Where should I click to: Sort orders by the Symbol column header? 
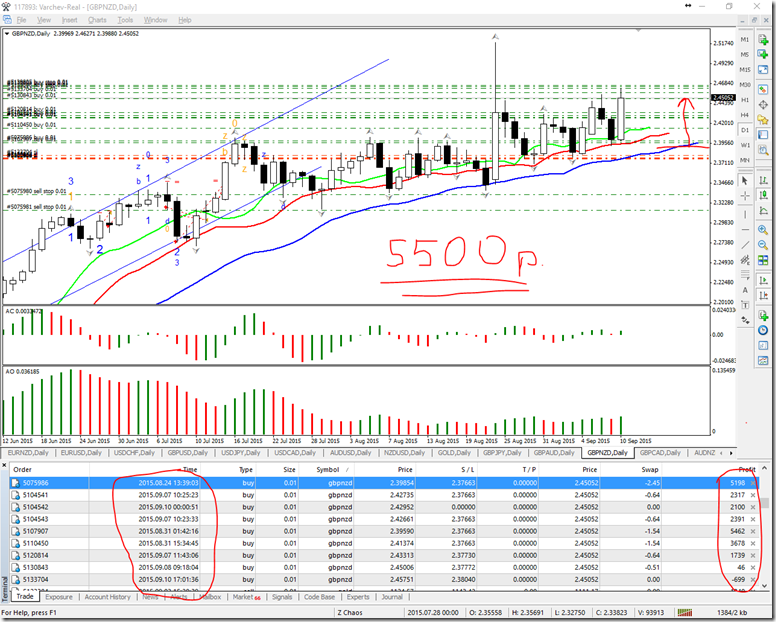click(327, 470)
